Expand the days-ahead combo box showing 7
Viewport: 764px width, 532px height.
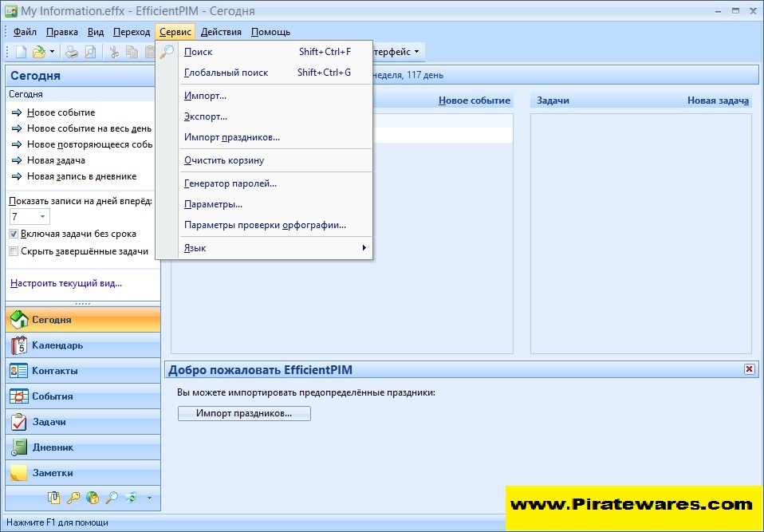tap(42, 217)
